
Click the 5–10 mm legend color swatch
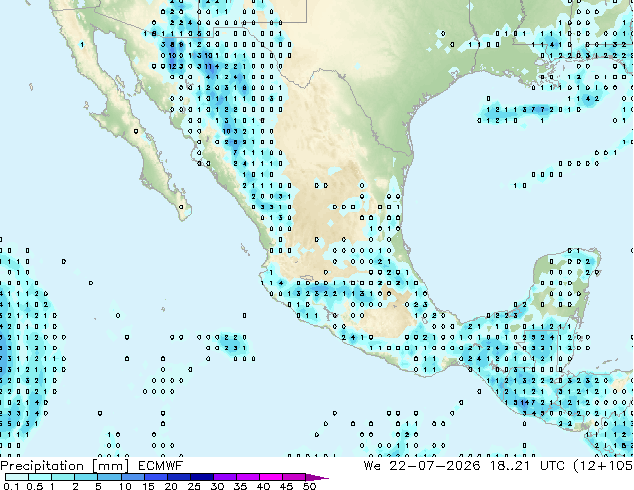click(110, 477)
